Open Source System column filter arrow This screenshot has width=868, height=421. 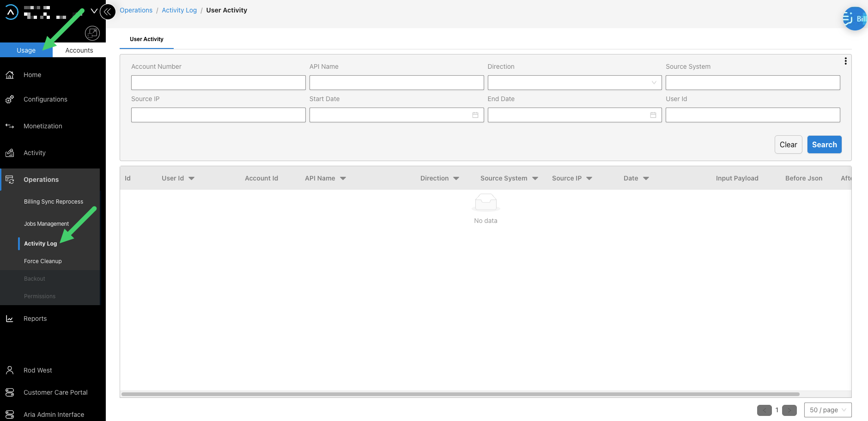[x=535, y=179]
